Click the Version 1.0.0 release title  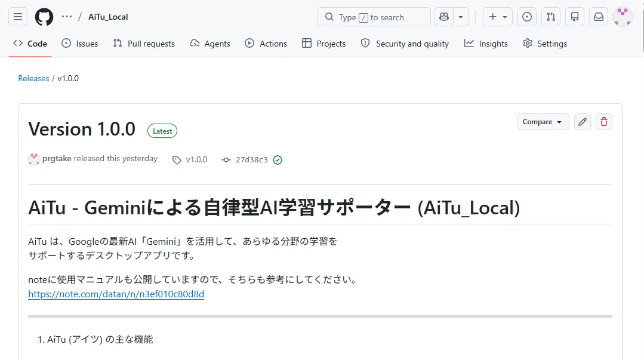(x=82, y=129)
